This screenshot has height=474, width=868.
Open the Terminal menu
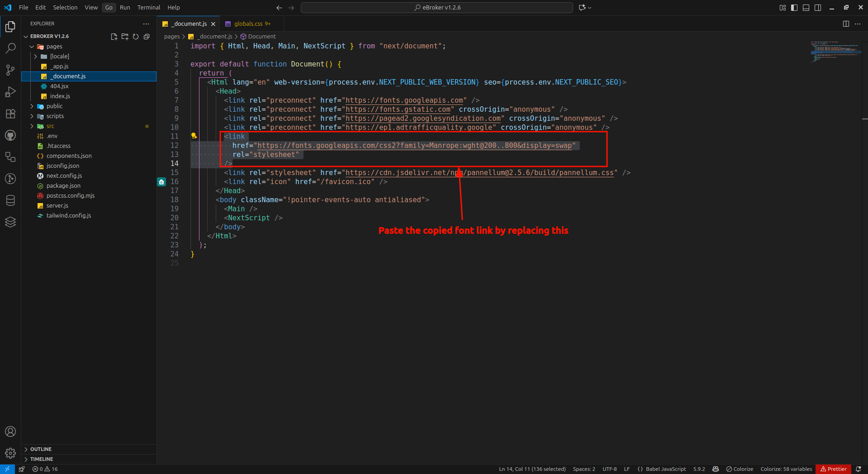tap(148, 8)
